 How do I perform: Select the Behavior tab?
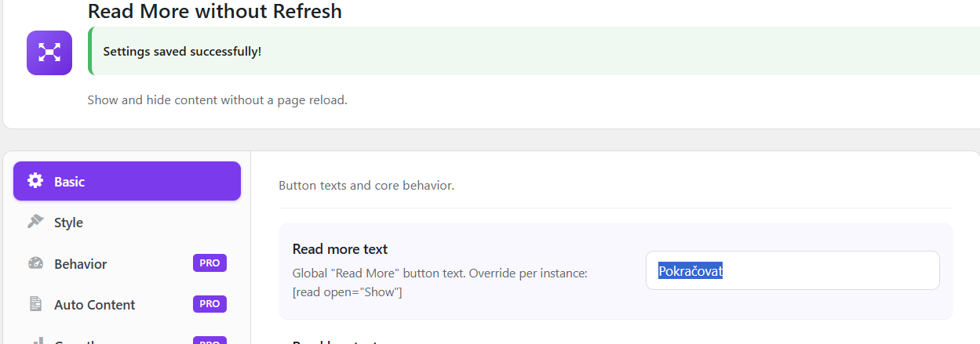click(x=127, y=263)
